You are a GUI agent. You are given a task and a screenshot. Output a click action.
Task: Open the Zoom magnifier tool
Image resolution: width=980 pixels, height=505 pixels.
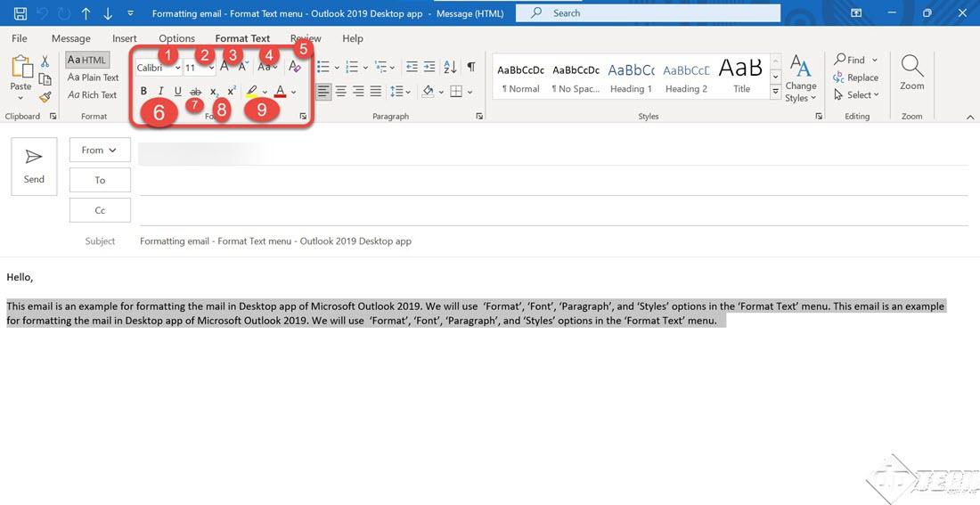pos(911,71)
